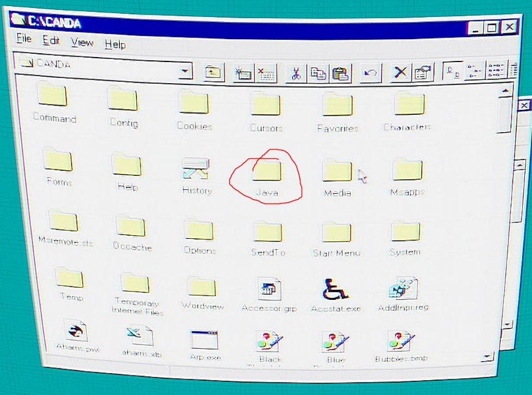The width and height of the screenshot is (532, 395).
Task: Close the partially hidden background window
Action: (x=524, y=105)
